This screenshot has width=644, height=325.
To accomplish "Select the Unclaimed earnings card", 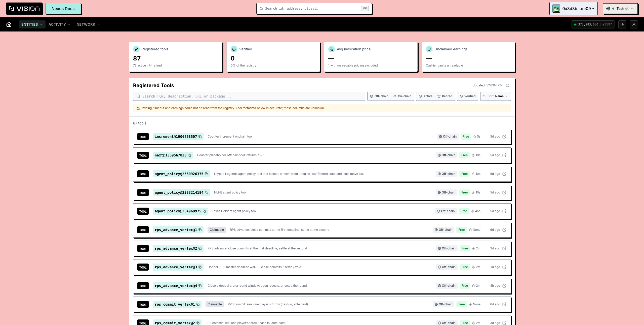I will tap(468, 57).
